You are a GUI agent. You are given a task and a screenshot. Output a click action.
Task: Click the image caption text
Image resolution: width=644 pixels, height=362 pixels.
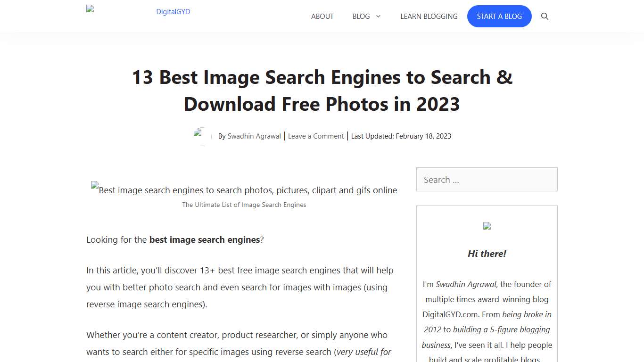(x=244, y=205)
